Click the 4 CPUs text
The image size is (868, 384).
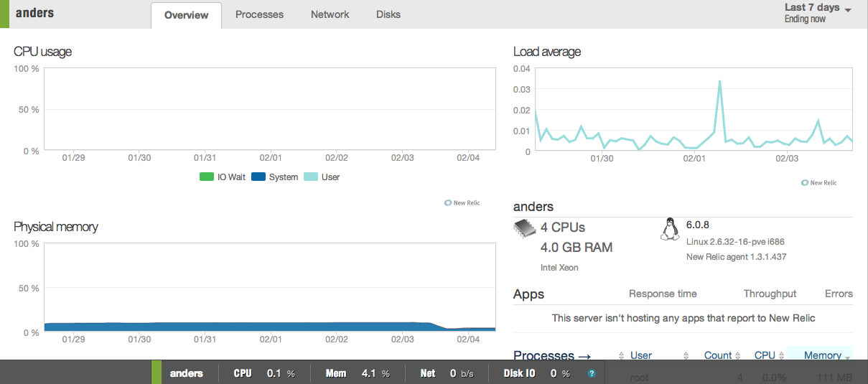(x=563, y=228)
